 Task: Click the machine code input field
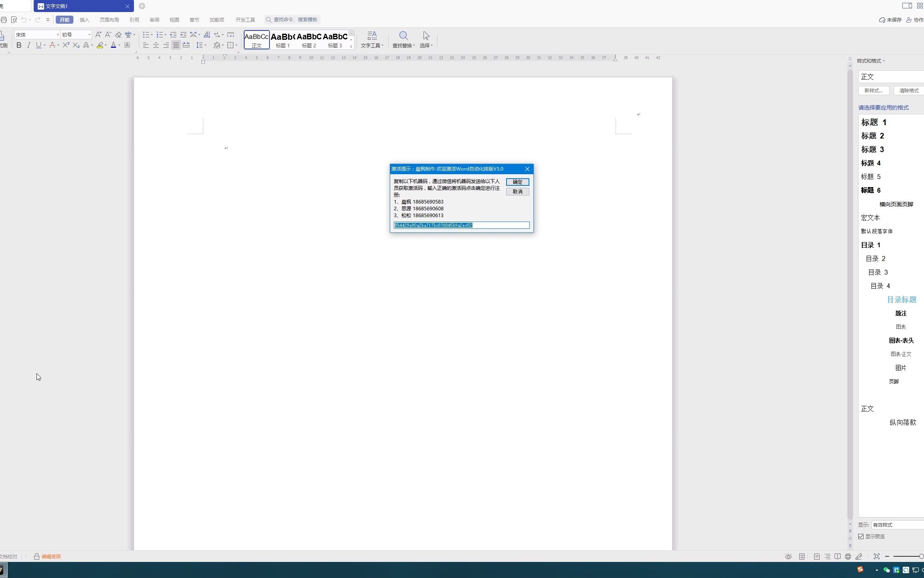[461, 226]
